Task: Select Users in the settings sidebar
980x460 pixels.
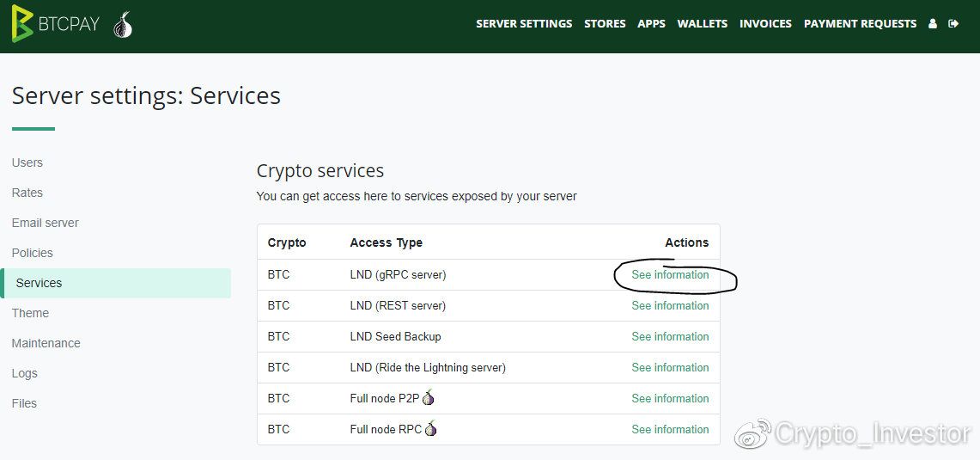Action: [x=27, y=163]
